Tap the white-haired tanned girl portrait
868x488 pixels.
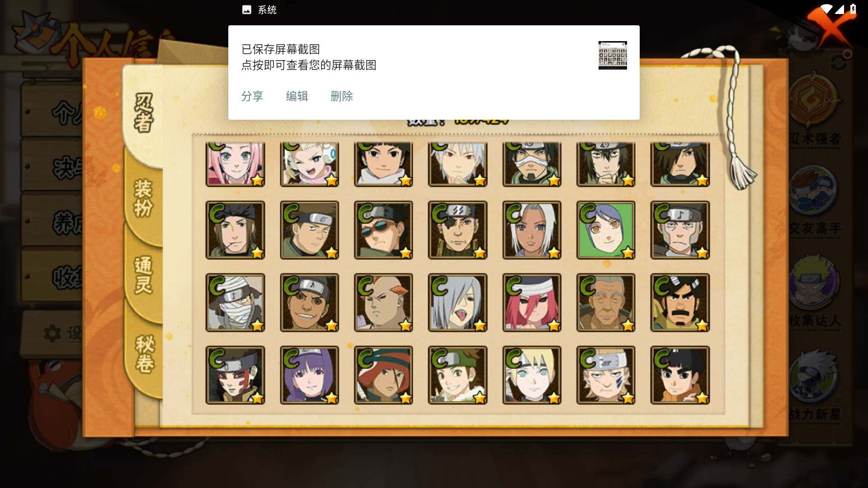coord(532,230)
